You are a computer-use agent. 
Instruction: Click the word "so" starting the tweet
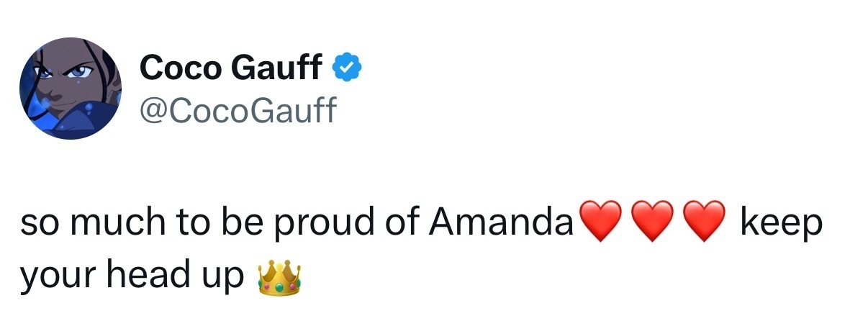click(x=35, y=227)
